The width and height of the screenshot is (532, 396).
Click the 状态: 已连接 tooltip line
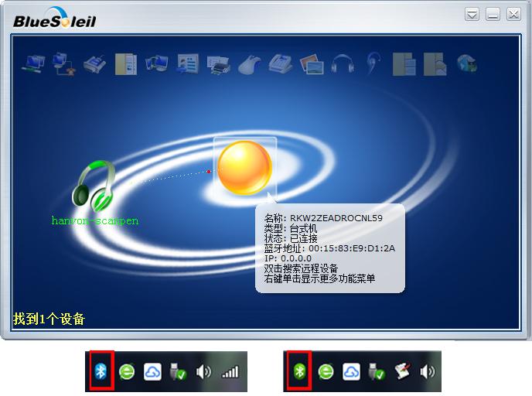pyautogui.click(x=291, y=238)
